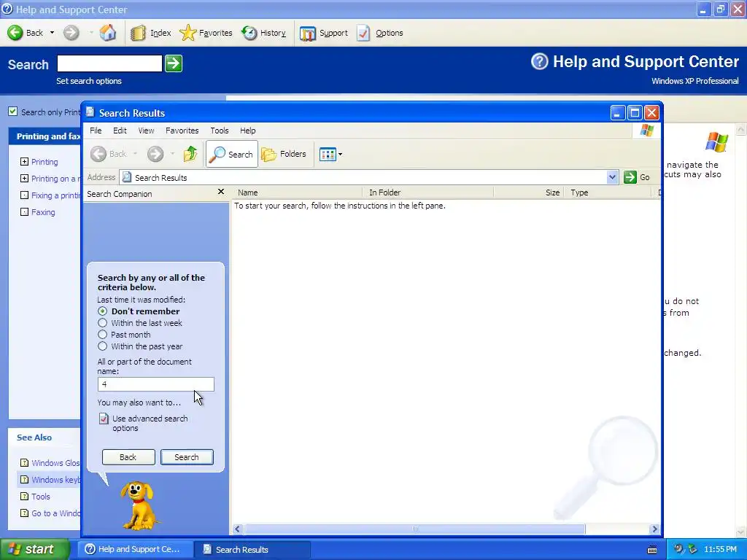Screen dimensions: 747x560
Task: Open Support in Help Center toolbar
Action: pos(323,33)
